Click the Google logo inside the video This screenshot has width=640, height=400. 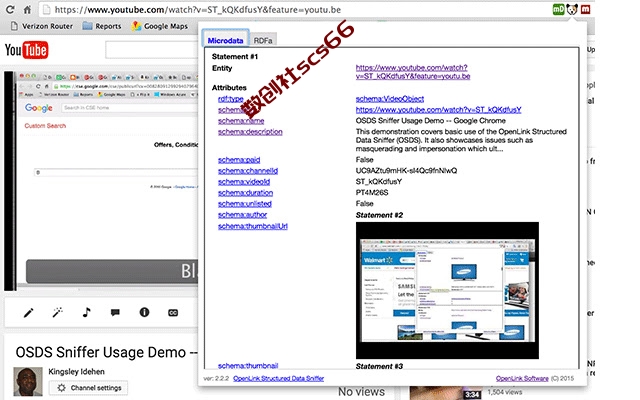(x=39, y=108)
